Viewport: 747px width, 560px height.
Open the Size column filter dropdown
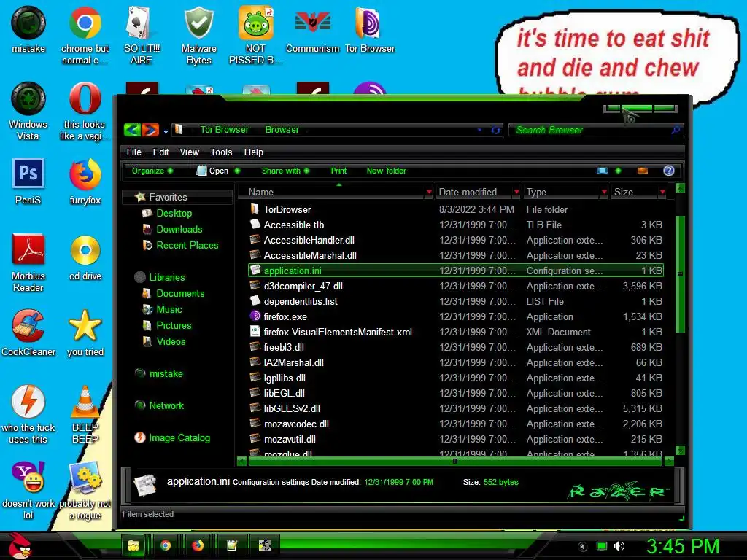662,192
